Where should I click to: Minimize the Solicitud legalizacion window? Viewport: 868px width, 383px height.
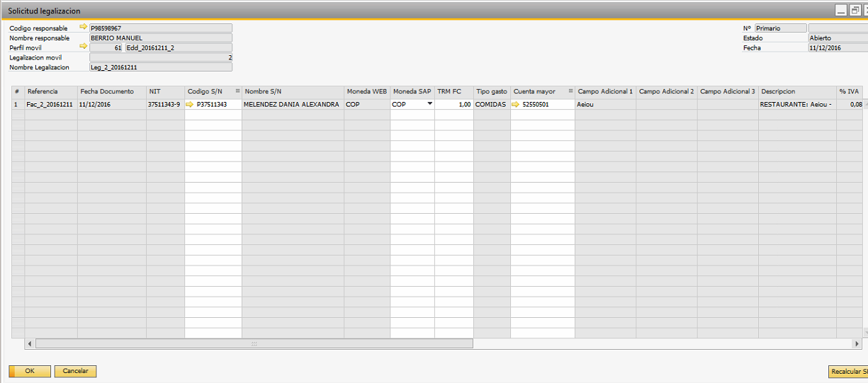point(840,10)
